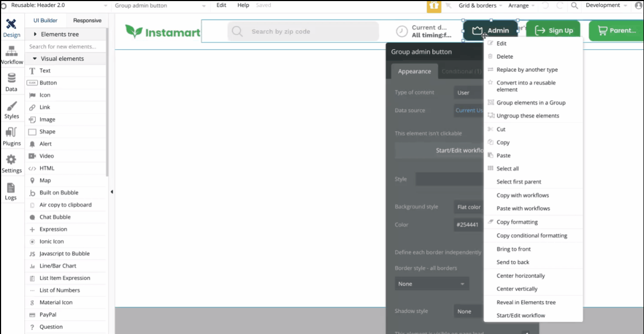The height and width of the screenshot is (334, 644).
Task: Click the Start/Edit workflow panel button
Action: [439, 151]
